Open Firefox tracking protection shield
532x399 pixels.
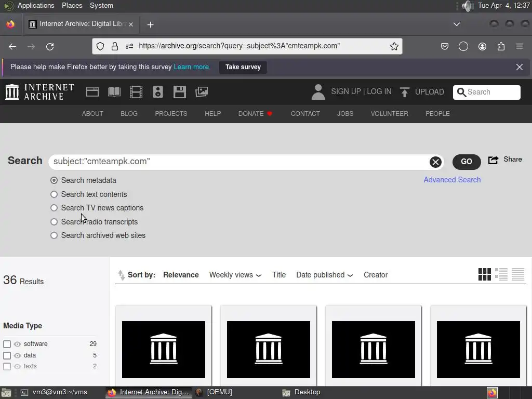coord(100,46)
